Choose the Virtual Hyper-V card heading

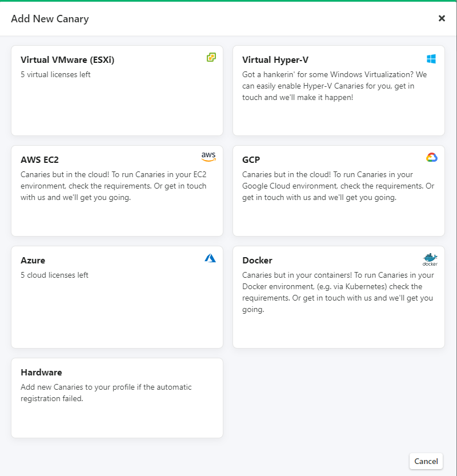275,60
